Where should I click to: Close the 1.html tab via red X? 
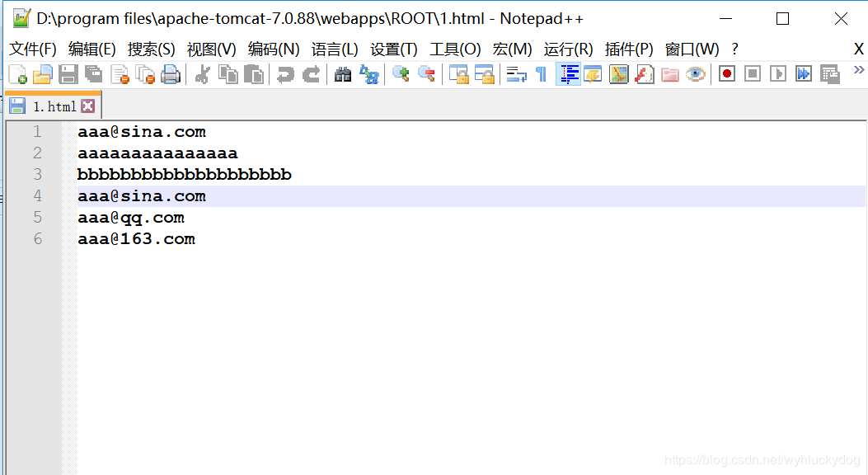click(87, 106)
